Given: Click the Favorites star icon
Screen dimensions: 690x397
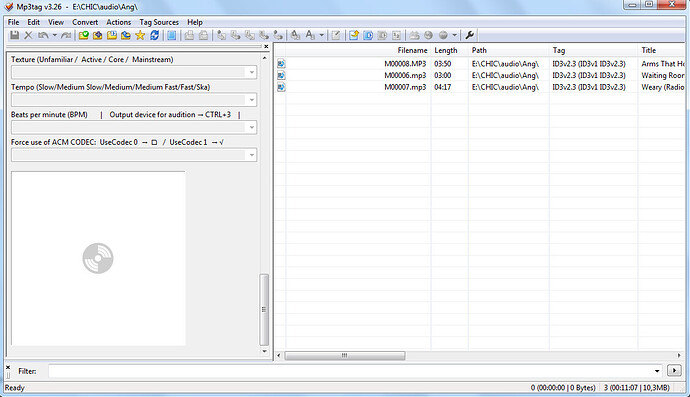Looking at the screenshot, I should point(140,35).
